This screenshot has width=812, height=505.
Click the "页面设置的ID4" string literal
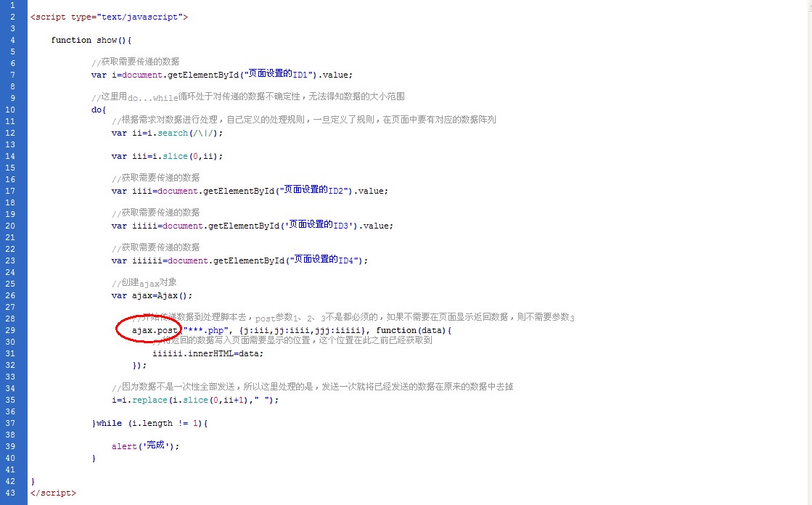[324, 260]
